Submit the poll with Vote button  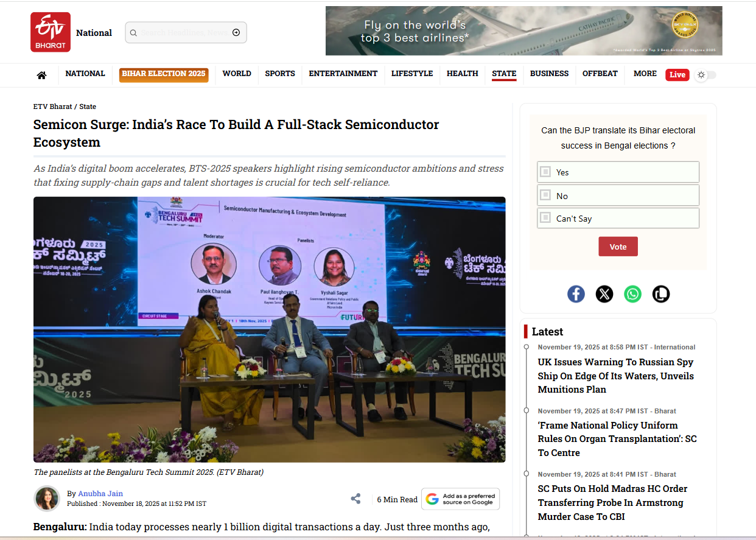(x=618, y=247)
